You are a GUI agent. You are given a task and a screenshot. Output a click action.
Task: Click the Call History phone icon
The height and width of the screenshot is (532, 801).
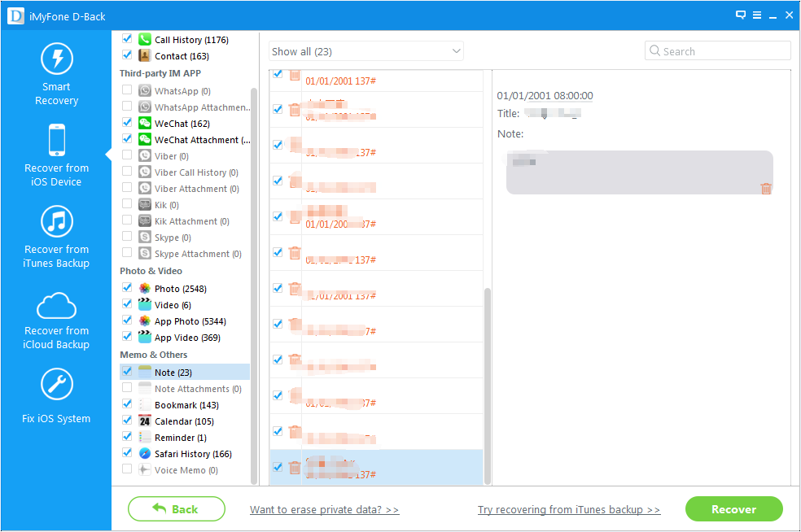tap(145, 39)
